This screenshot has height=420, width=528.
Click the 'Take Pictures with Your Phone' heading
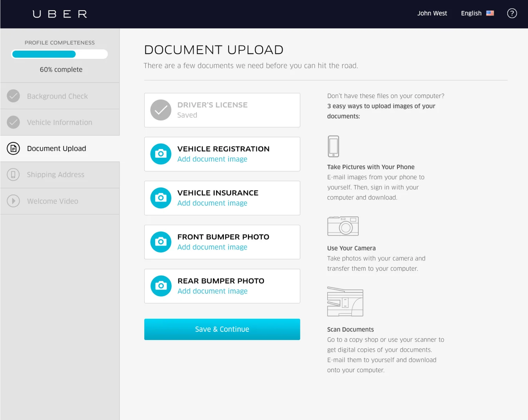(371, 167)
